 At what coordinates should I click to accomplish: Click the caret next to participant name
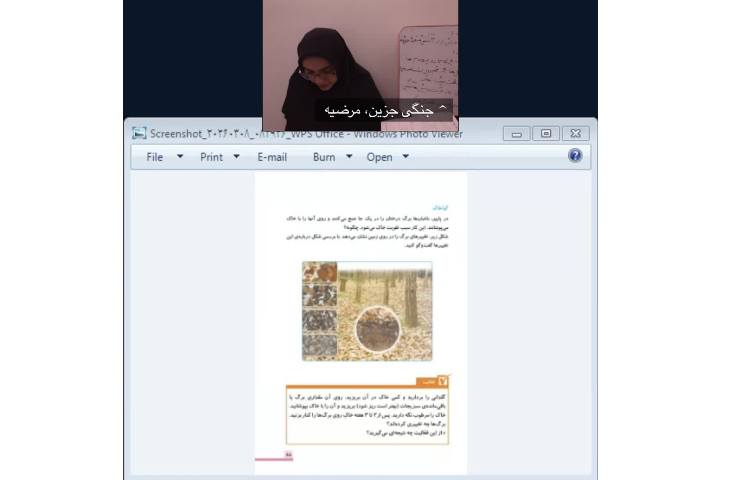coord(443,108)
